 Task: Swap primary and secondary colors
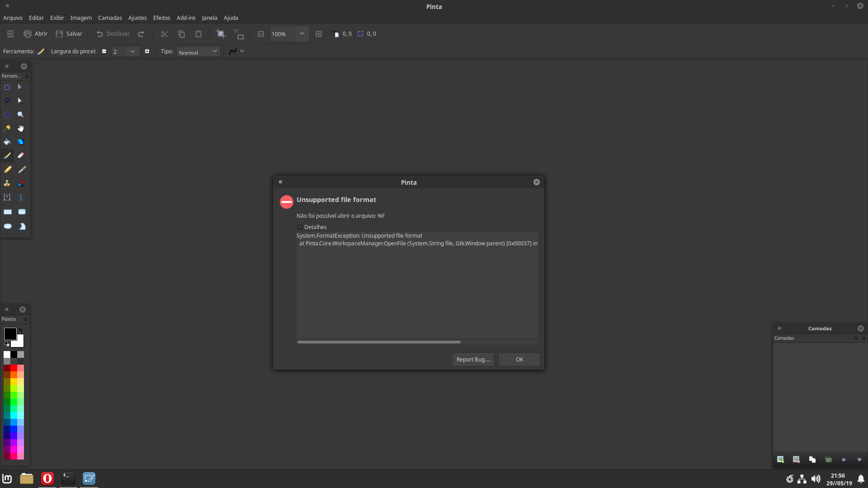coord(21,330)
